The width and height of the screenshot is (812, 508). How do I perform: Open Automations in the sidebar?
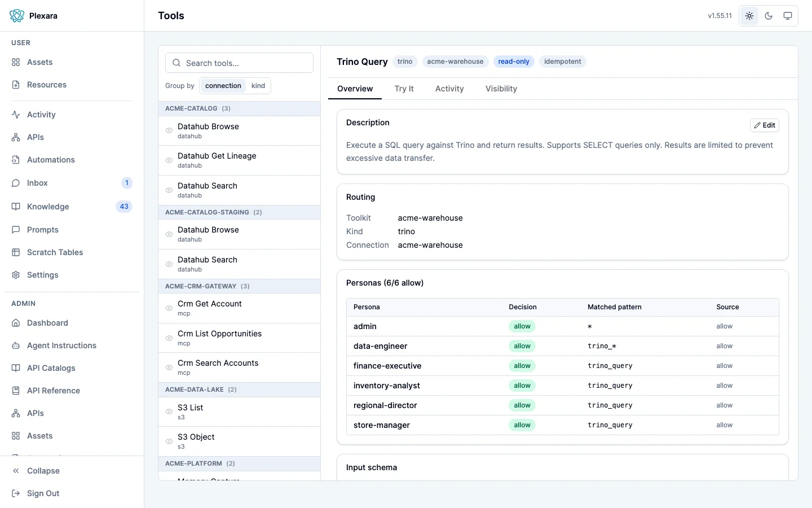tap(72, 160)
